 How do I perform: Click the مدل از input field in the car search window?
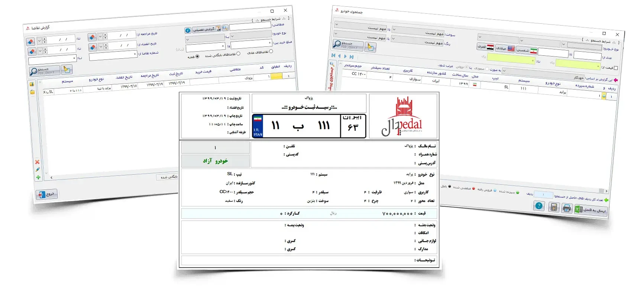587,55
